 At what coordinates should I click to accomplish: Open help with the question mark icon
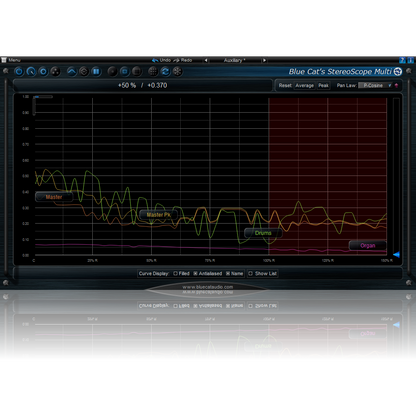click(x=402, y=60)
